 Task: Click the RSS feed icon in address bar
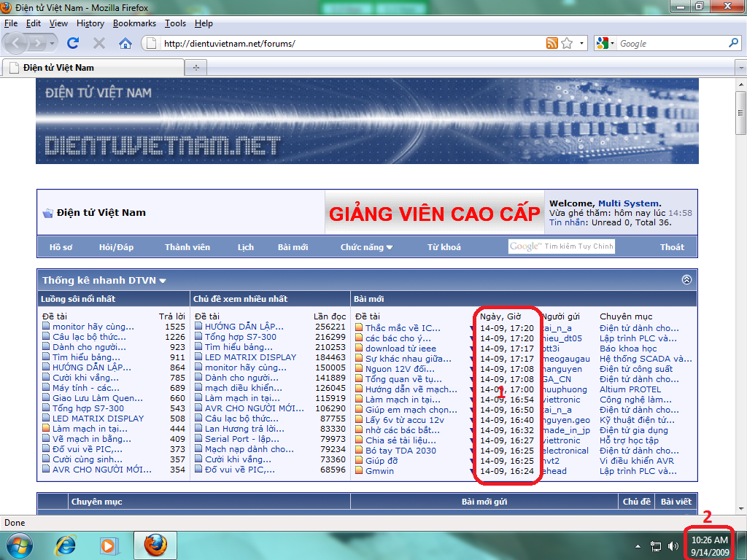click(551, 43)
